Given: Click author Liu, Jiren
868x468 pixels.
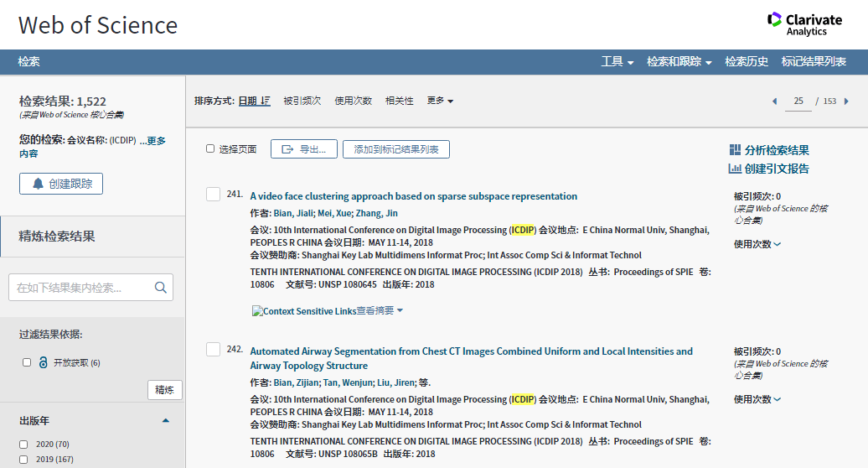Looking at the screenshot, I should point(395,382).
